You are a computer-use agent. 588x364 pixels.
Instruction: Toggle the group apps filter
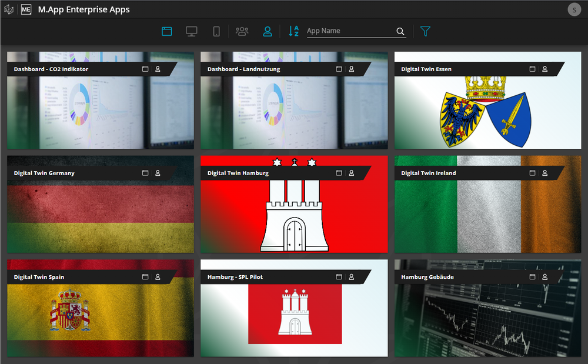(242, 31)
